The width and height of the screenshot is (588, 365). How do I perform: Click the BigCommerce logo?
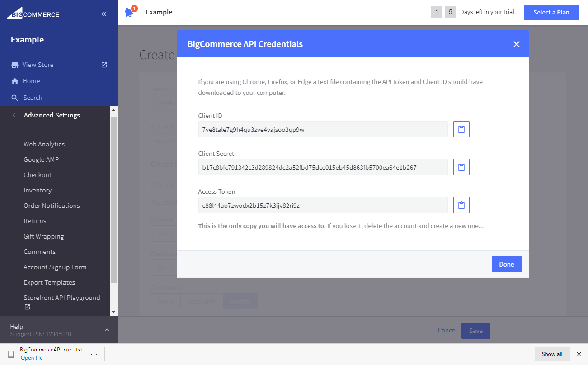[x=33, y=13]
